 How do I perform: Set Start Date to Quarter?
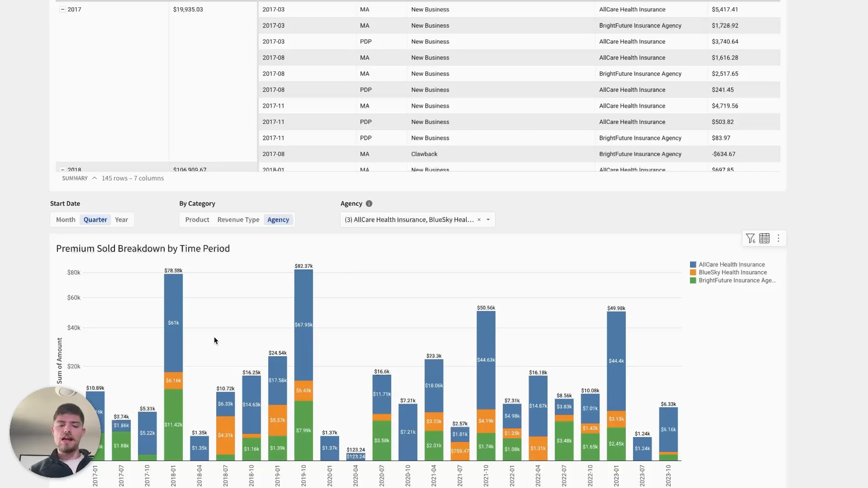[x=95, y=220]
